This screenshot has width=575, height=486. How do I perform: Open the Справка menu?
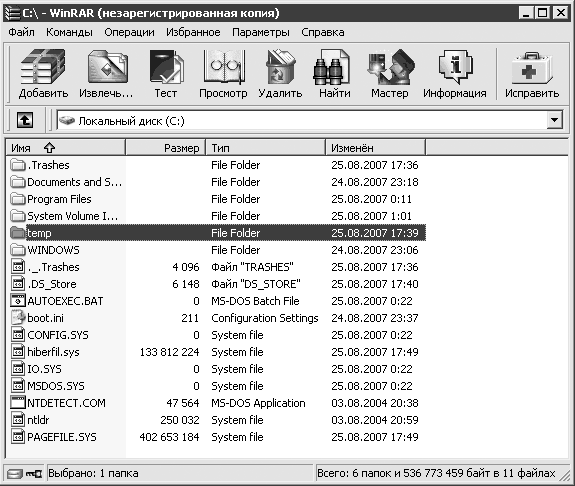point(323,32)
